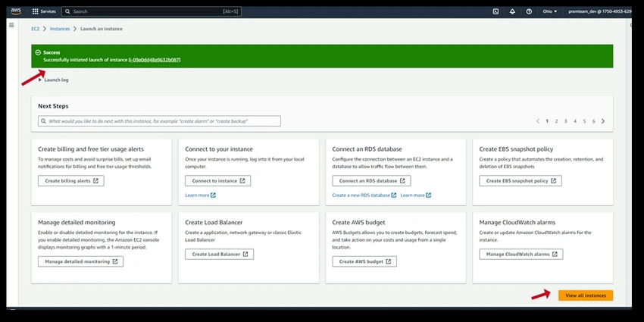Screen dimensions: 644x322
Task: Select page 2 of Next Steps
Action: [557, 121]
